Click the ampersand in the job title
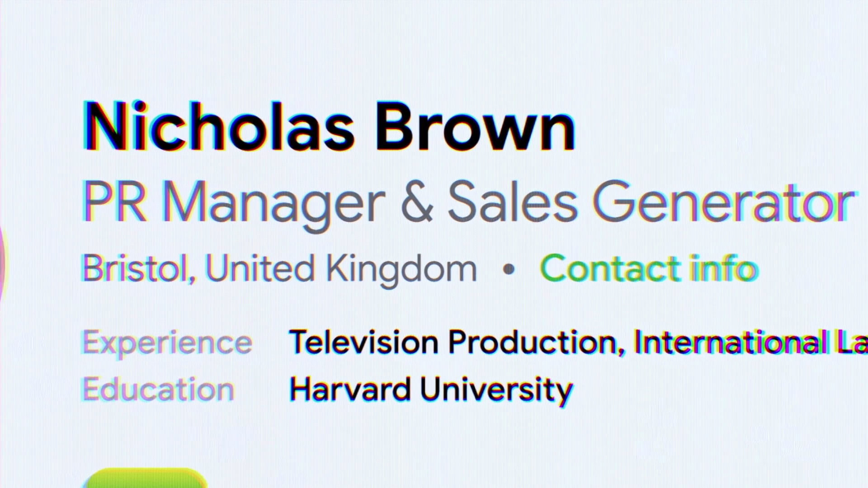Screen dimensions: 868x488 pos(416,202)
